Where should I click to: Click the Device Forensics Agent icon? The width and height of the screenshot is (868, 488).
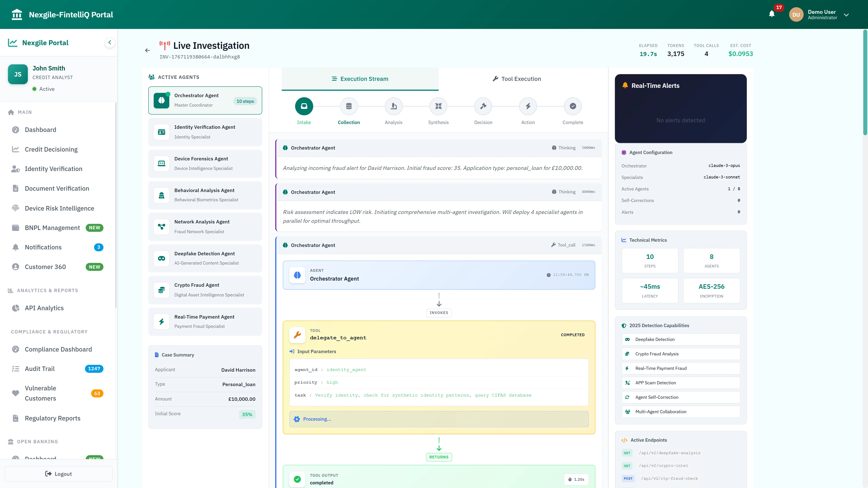(x=162, y=163)
